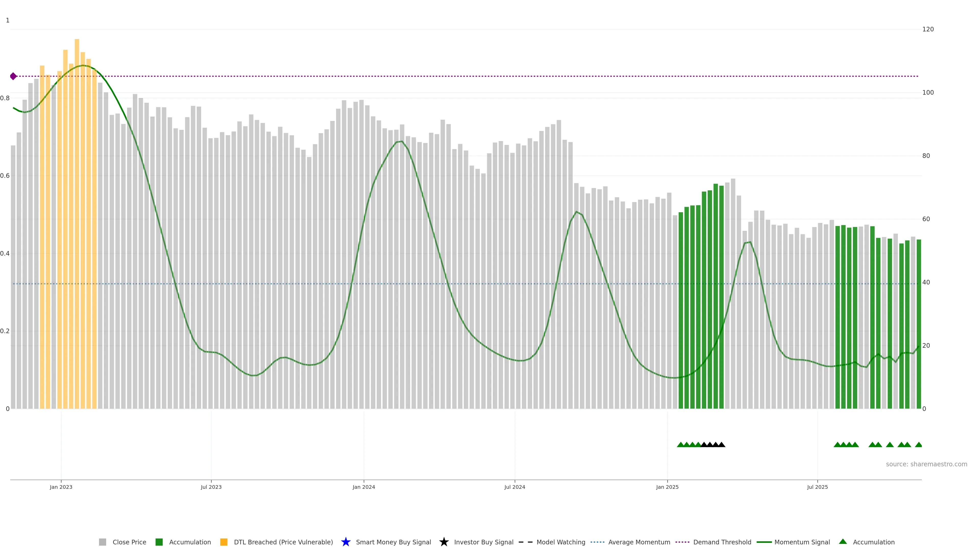Click the green Accumulation legend square

coord(159,542)
